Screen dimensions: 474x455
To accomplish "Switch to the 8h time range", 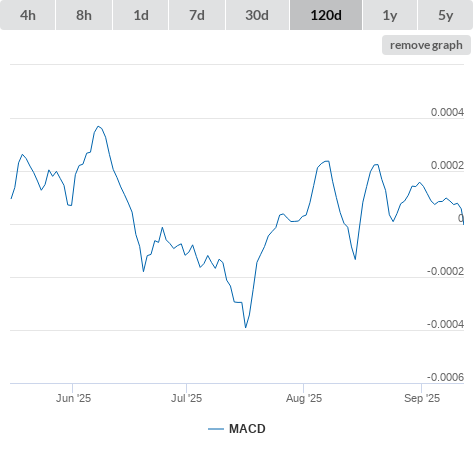I will pyautogui.click(x=84, y=15).
